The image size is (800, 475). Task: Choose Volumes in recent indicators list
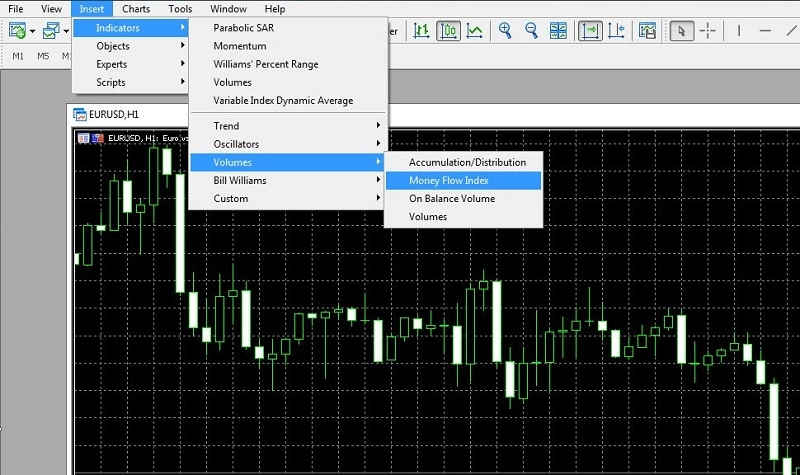pyautogui.click(x=288, y=82)
